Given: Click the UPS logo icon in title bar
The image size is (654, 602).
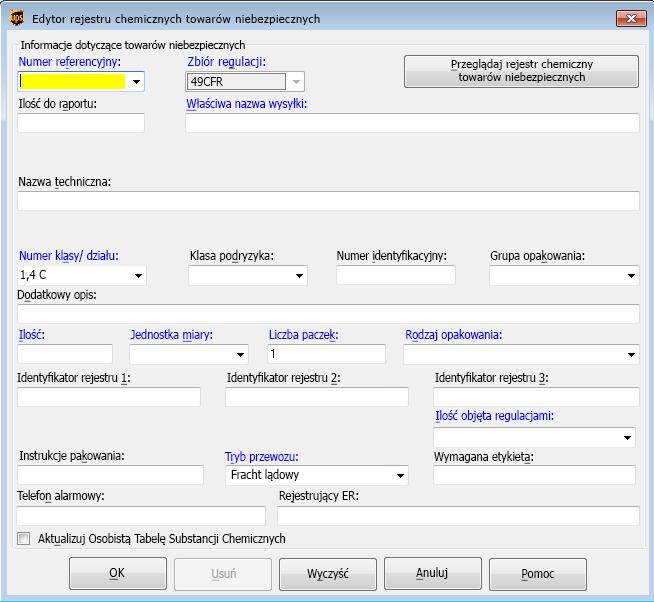Looking at the screenshot, I should 17,18.
